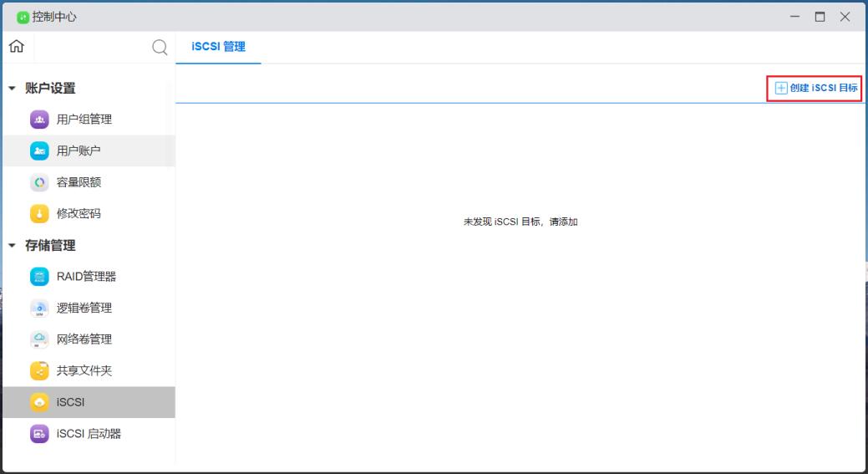Open the network volume management icon
868x474 pixels.
[40, 339]
